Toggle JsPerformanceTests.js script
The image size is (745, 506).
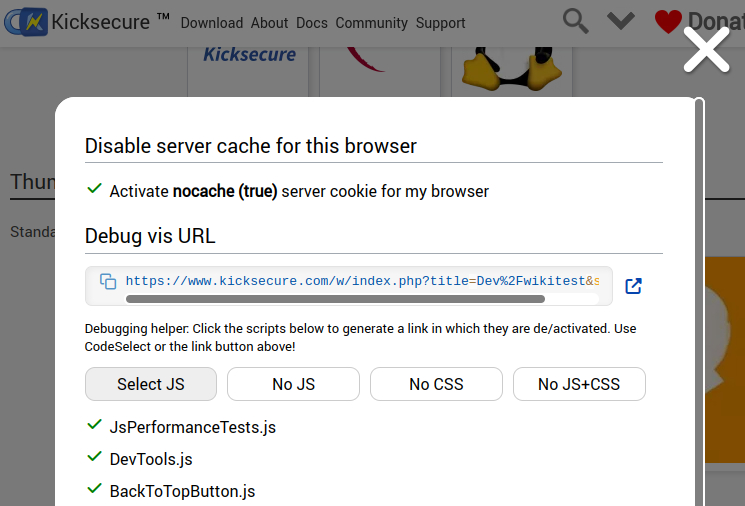pos(181,427)
